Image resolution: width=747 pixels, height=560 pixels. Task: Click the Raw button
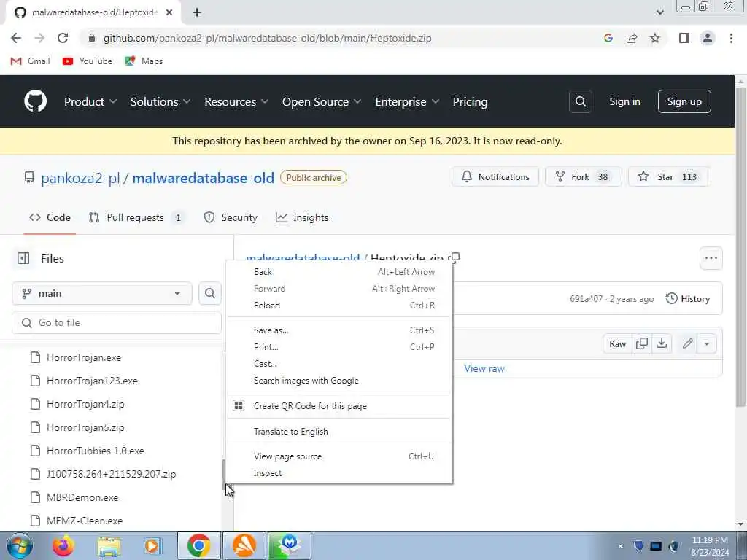point(617,344)
